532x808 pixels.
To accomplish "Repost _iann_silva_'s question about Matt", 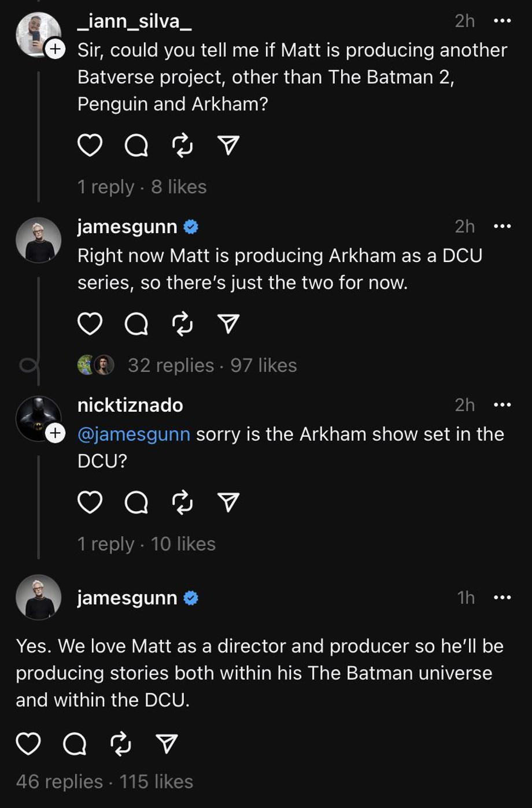I will pyautogui.click(x=182, y=146).
